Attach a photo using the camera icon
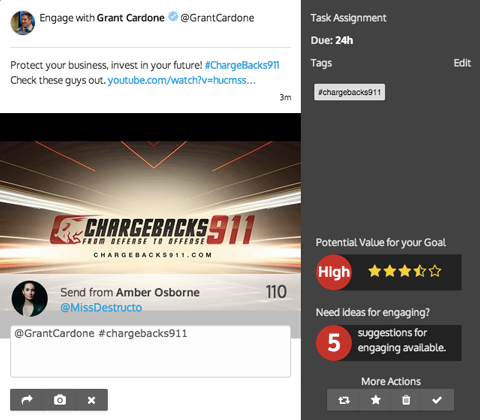This screenshot has width=480, height=420. pyautogui.click(x=60, y=399)
